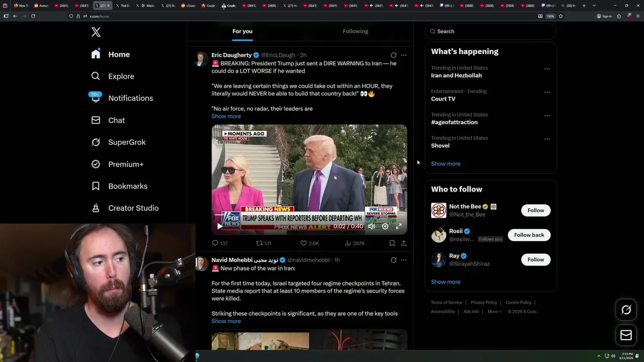
Task: Show more of Navid Mohebbi's post
Action: [226, 321]
